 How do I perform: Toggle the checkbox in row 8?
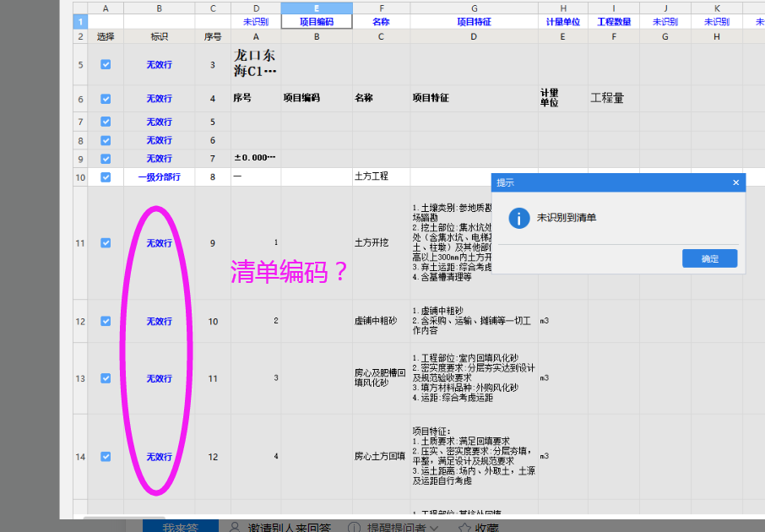click(106, 140)
